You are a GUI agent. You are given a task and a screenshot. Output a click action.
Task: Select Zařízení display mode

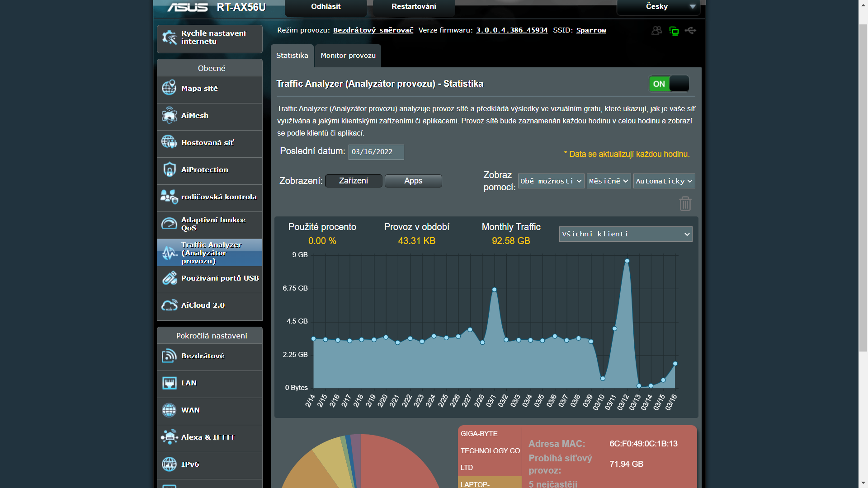354,181
